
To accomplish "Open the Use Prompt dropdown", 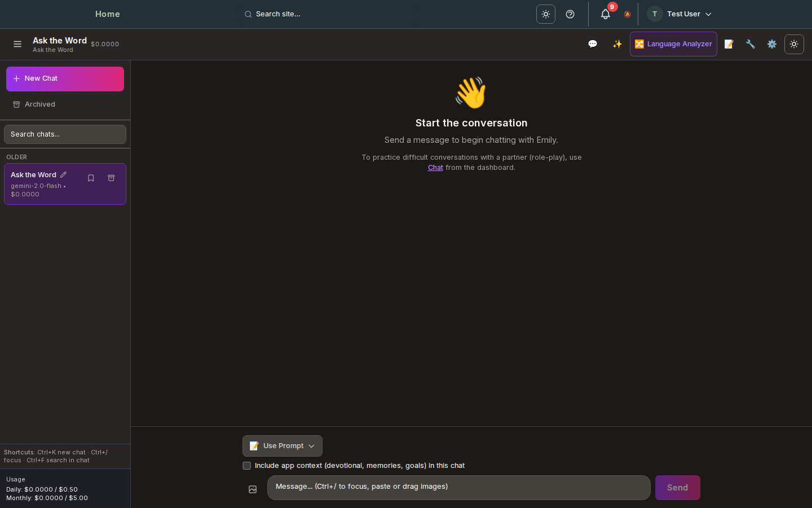I will tap(282, 446).
